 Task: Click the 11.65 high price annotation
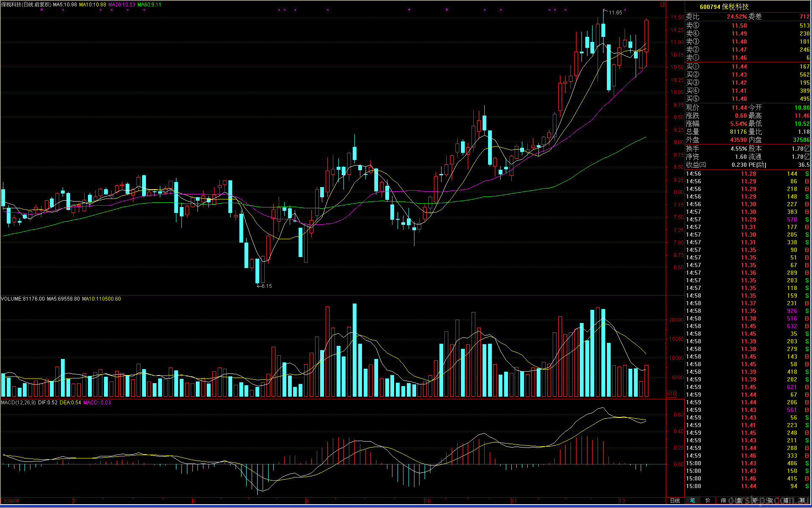(615, 13)
